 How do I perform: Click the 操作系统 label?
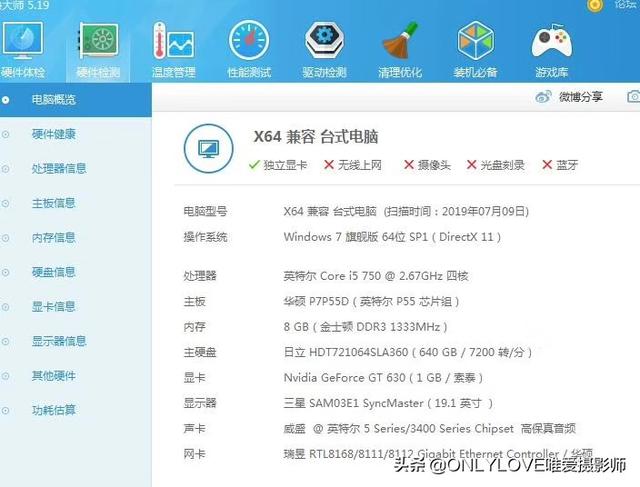point(205,237)
